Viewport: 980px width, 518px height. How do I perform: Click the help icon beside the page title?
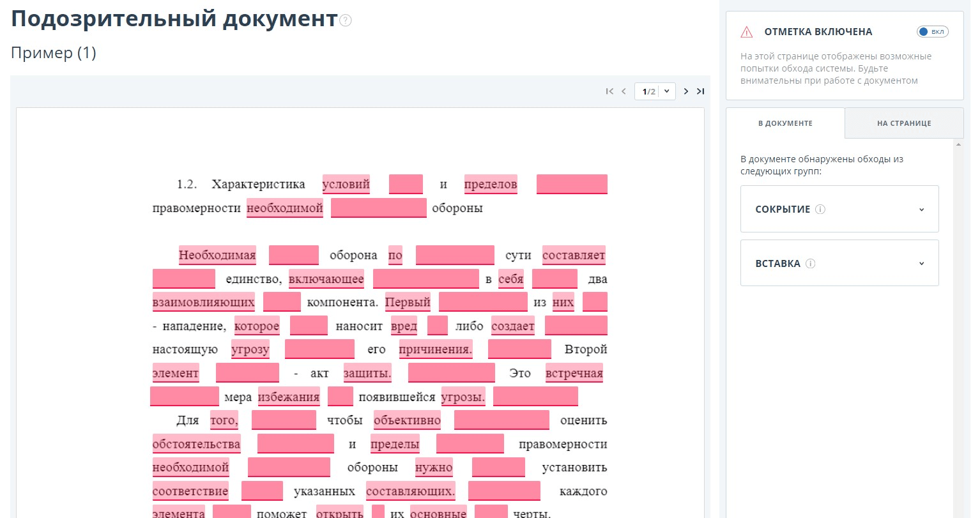[346, 20]
